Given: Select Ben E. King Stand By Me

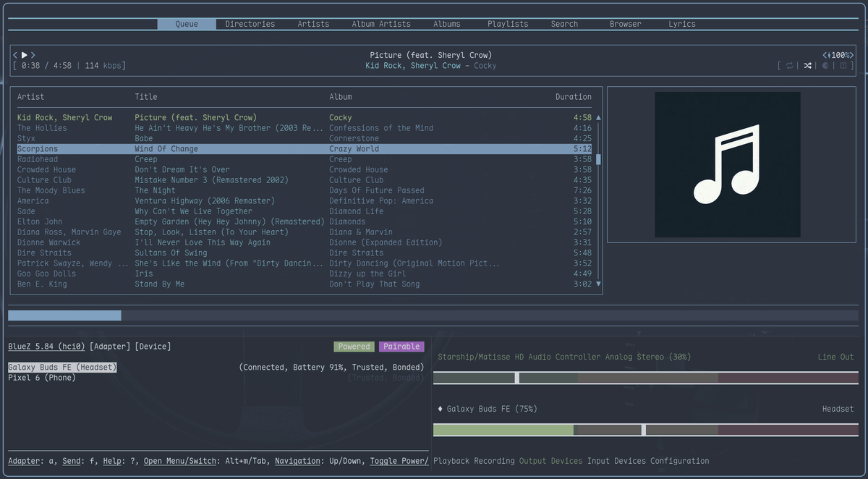Looking at the screenshot, I should click(305, 284).
